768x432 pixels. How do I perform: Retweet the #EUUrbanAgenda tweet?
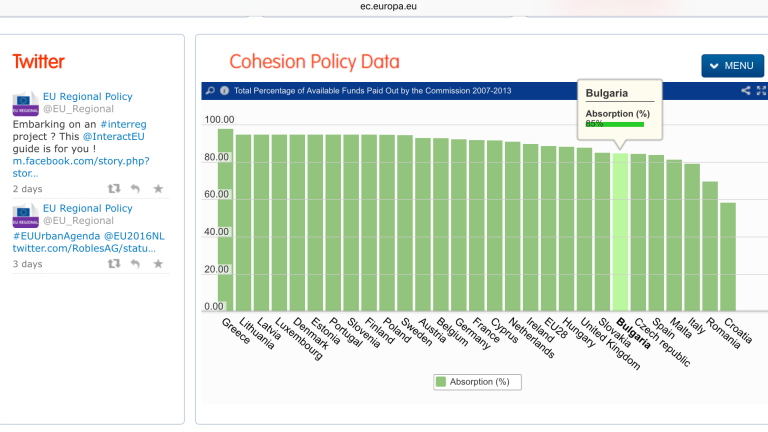[114, 264]
